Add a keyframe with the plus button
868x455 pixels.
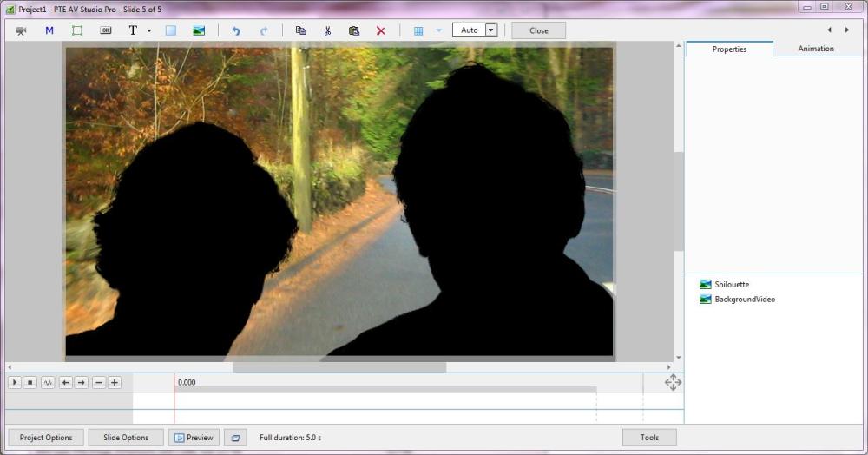coord(115,382)
